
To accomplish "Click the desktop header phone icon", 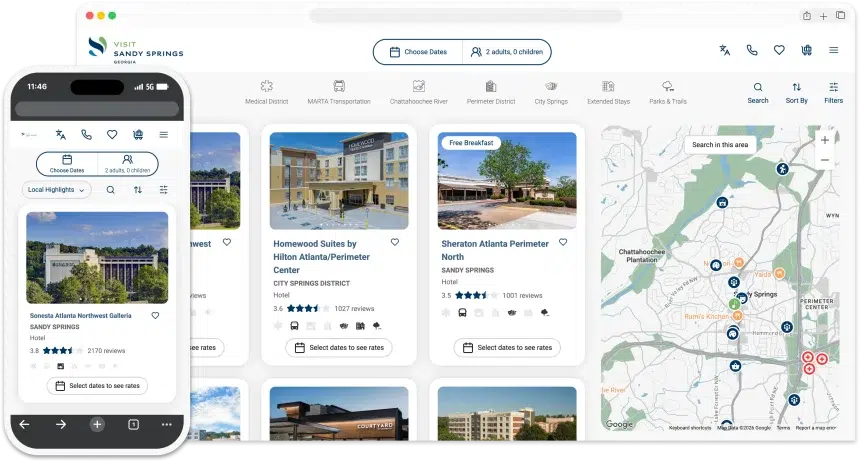I will 752,50.
